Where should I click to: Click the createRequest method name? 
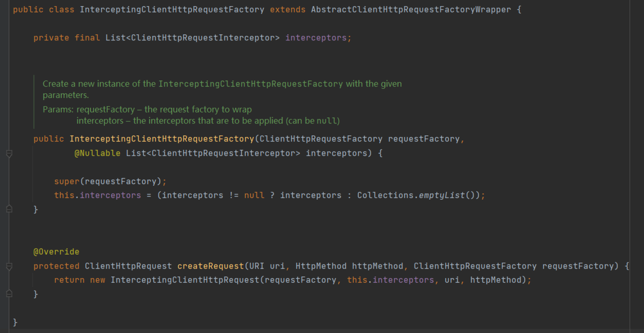210,266
